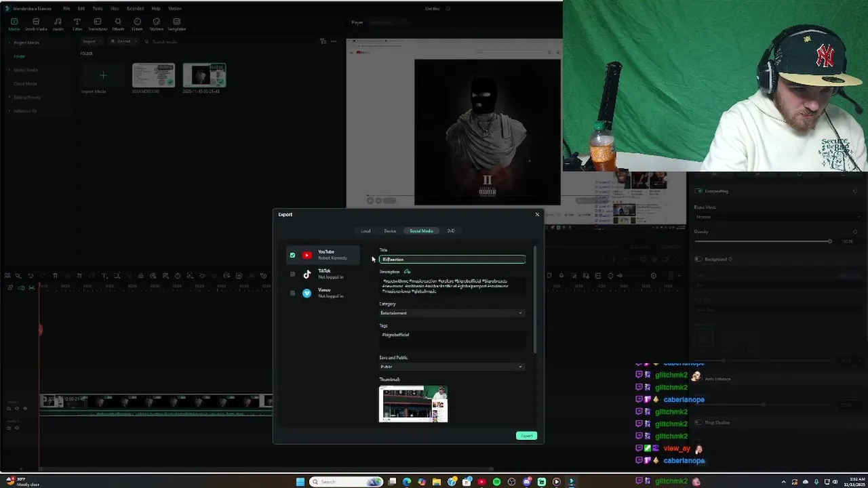Click the Windows taskbar Search box
Viewport: 868px width, 488px height.
click(x=346, y=482)
